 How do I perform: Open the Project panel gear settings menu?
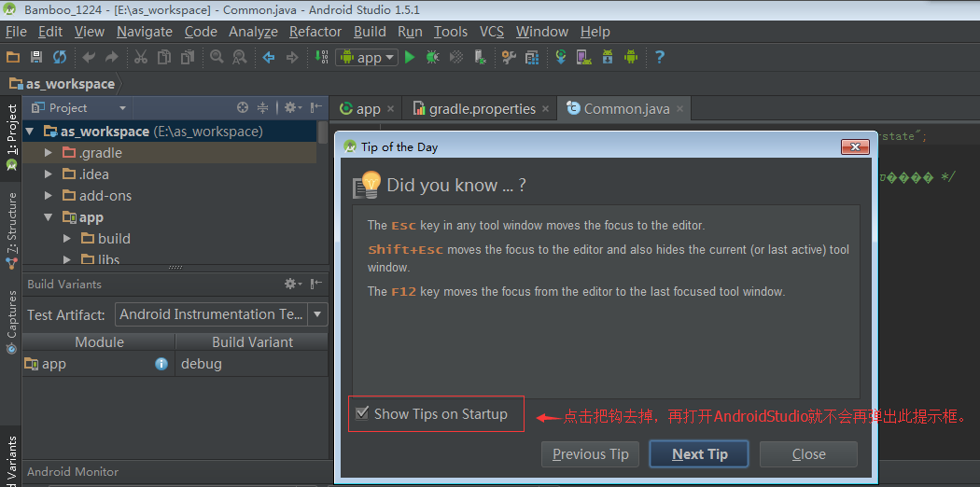292,107
